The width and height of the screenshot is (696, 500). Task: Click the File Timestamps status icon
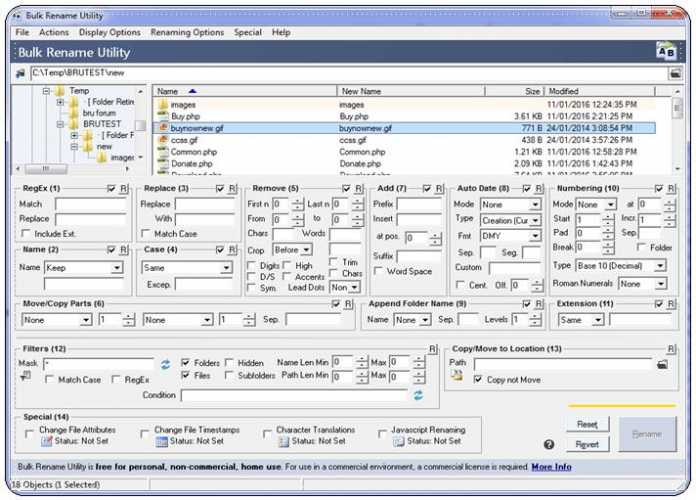click(x=162, y=441)
